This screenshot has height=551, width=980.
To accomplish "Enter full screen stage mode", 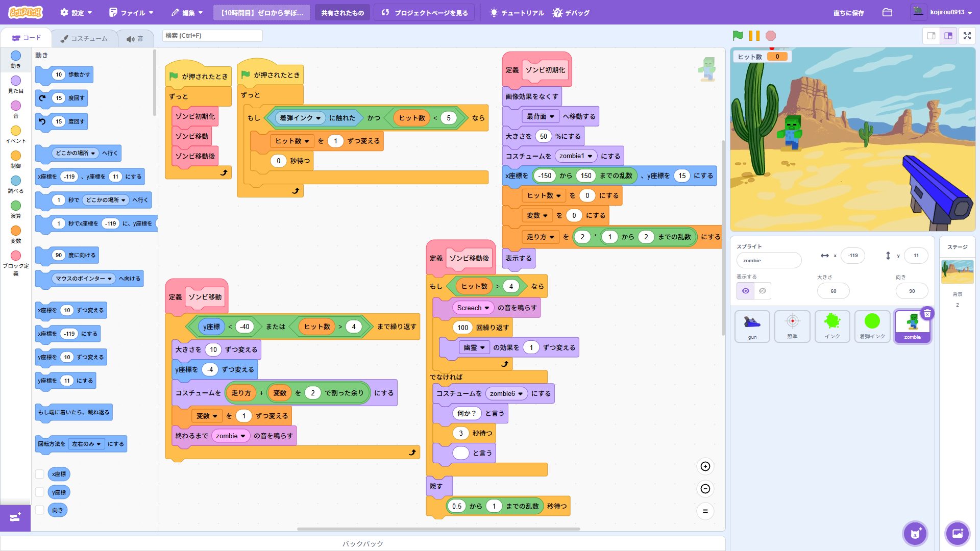I will point(967,36).
